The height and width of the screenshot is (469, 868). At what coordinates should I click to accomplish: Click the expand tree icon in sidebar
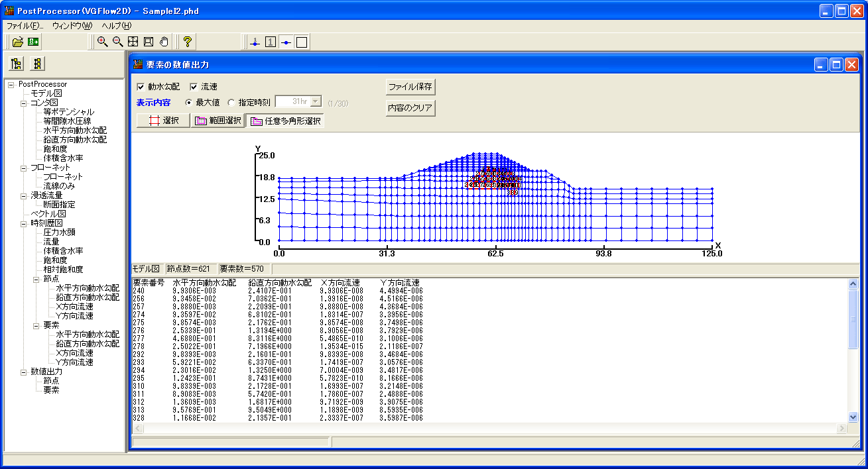pos(17,64)
